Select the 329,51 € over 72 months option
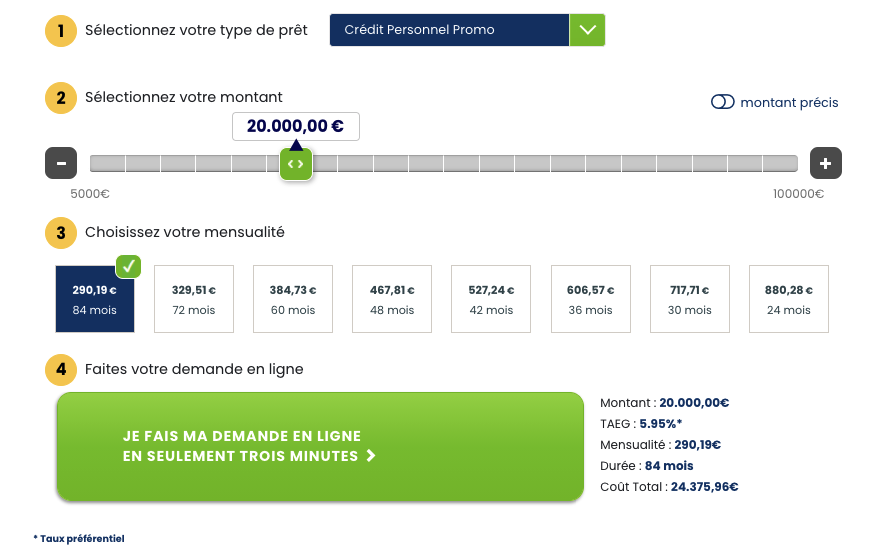Image resolution: width=895 pixels, height=545 pixels. pos(194,299)
